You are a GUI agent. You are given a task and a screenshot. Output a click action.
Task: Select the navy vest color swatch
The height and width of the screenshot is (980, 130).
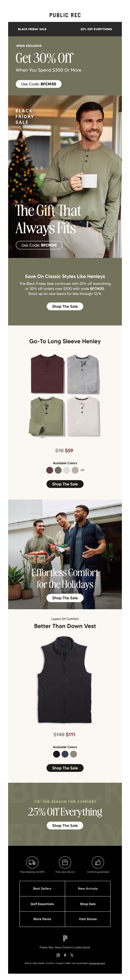click(x=65, y=754)
